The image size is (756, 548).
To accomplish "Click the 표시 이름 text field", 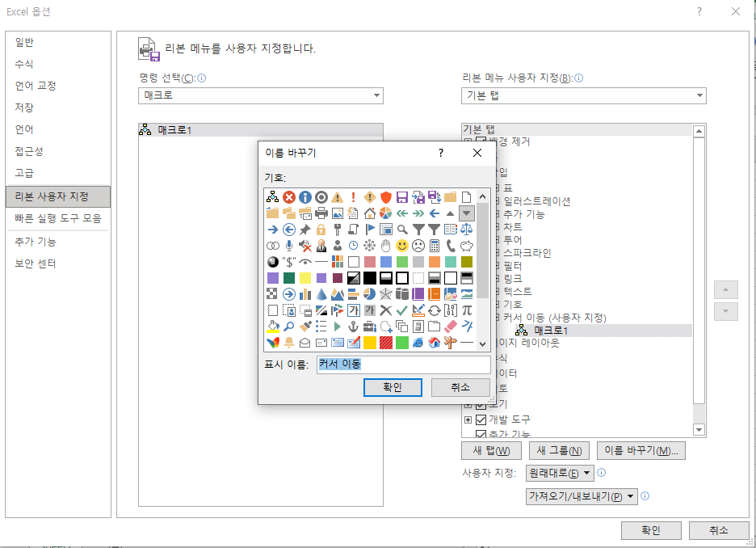I will pyautogui.click(x=404, y=365).
